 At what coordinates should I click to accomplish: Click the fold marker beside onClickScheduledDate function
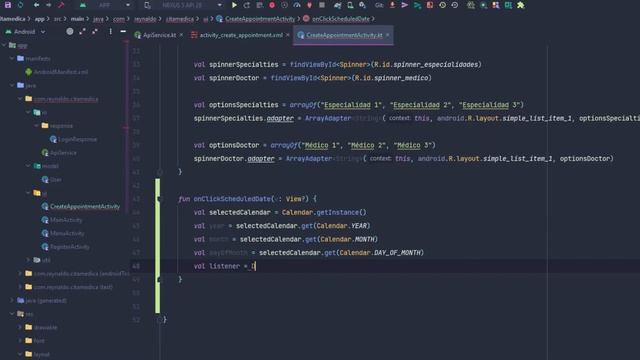click(160, 199)
